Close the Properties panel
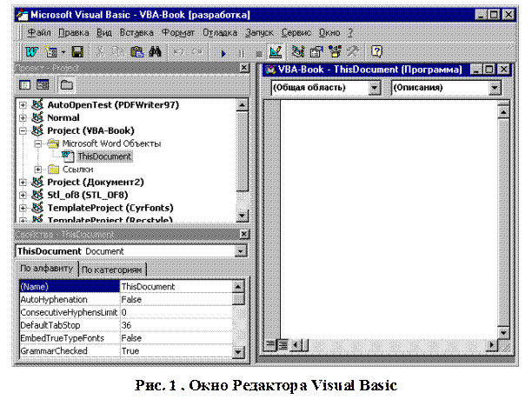 [x=244, y=234]
